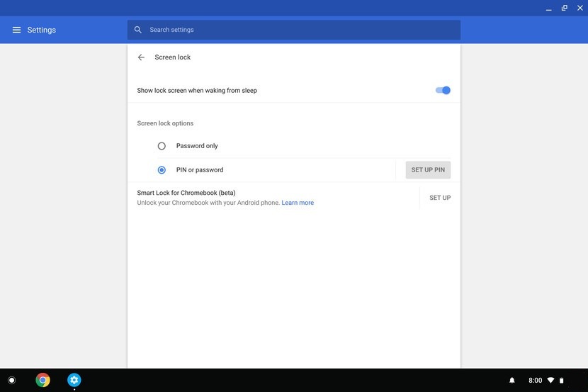The height and width of the screenshot is (392, 588).
Task: Click the Settings title text
Action: 42,30
